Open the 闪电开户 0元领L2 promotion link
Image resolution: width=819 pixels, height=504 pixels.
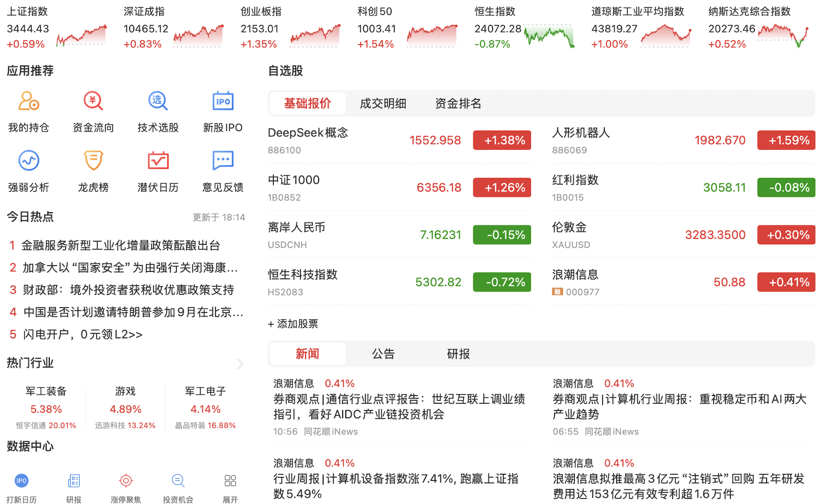pyautogui.click(x=83, y=334)
